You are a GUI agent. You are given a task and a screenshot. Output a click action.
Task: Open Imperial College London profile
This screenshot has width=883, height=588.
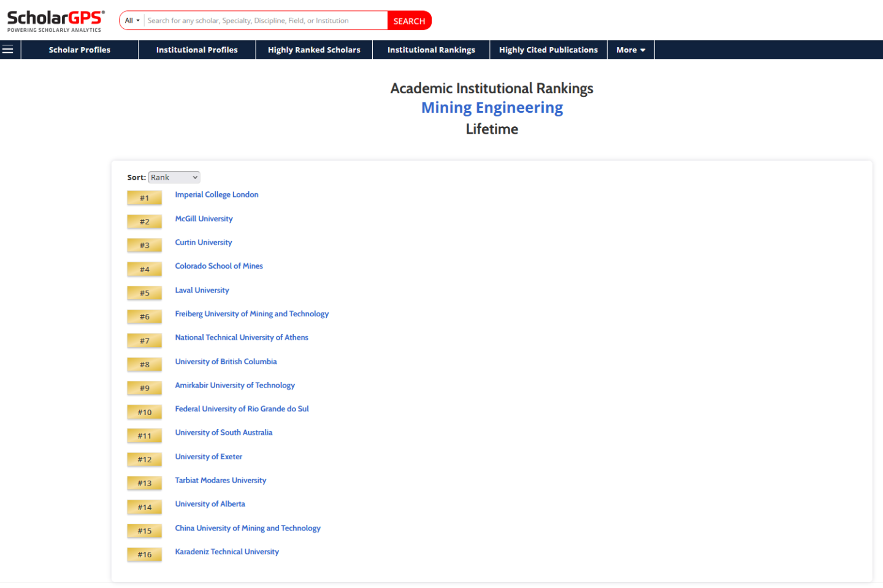click(x=216, y=195)
